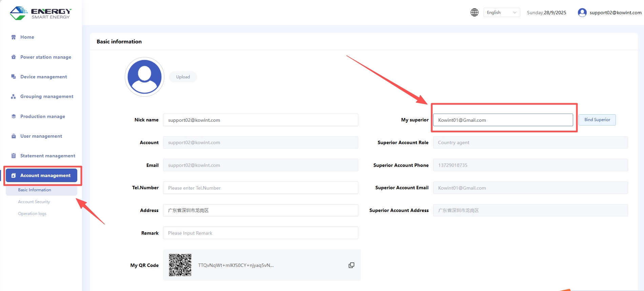
Task: Click the Statement management clipboard icon
Action: tap(14, 156)
